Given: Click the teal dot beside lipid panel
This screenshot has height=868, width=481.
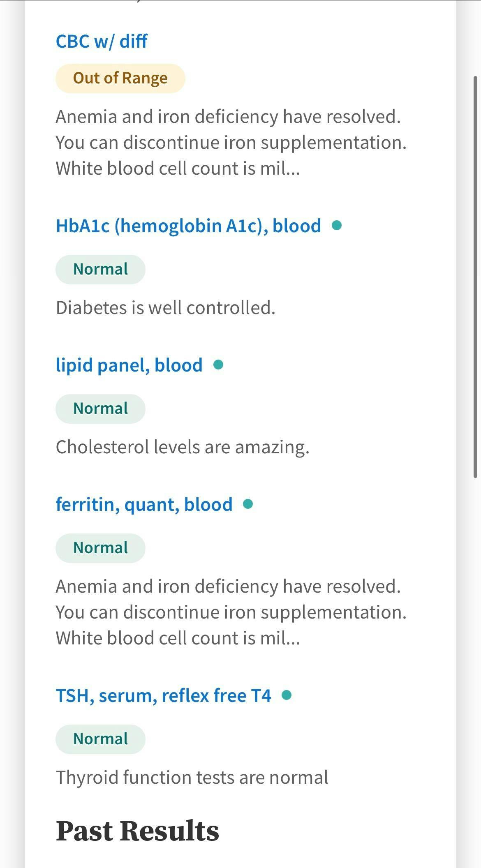Looking at the screenshot, I should (x=218, y=365).
